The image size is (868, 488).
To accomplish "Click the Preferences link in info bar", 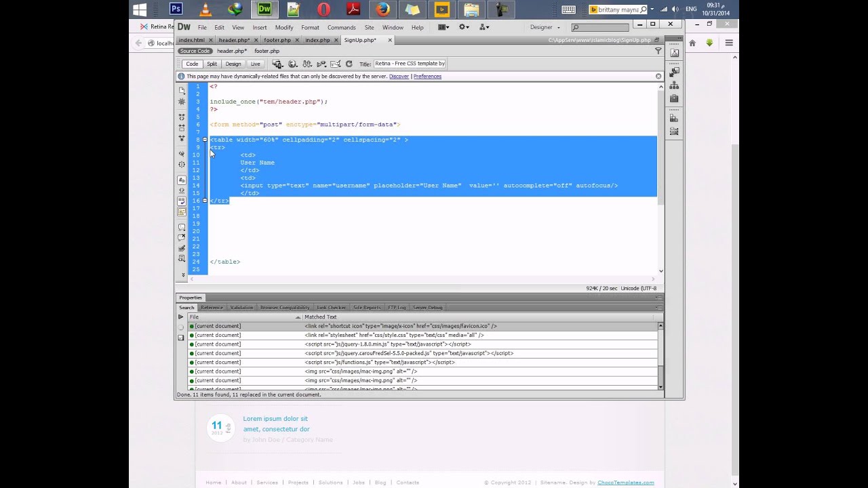I will click(x=427, y=77).
